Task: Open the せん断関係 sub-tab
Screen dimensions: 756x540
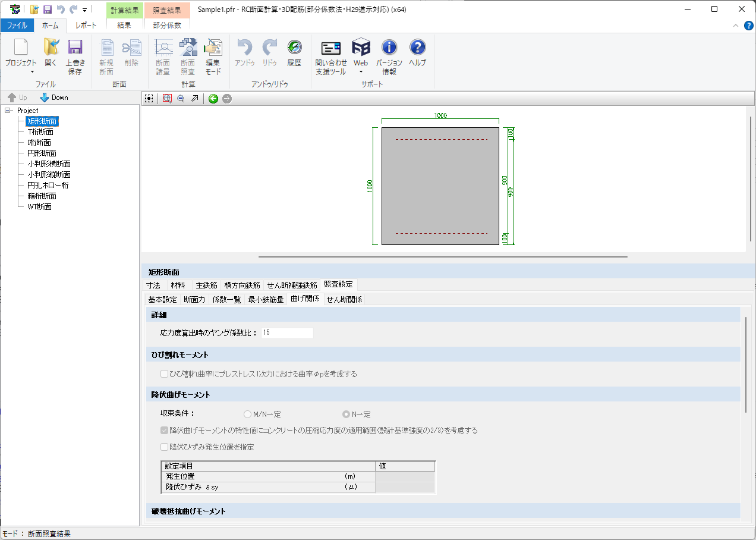Action: [344, 300]
